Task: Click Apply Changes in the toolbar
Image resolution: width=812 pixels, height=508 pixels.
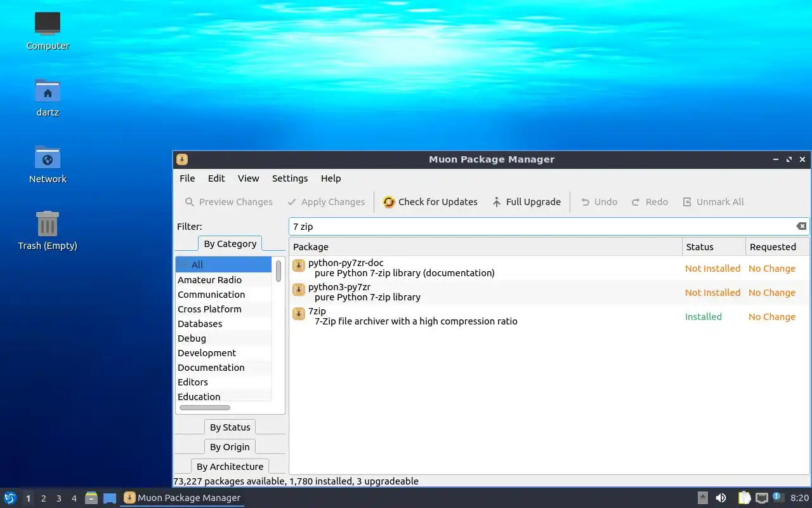Action: click(326, 202)
